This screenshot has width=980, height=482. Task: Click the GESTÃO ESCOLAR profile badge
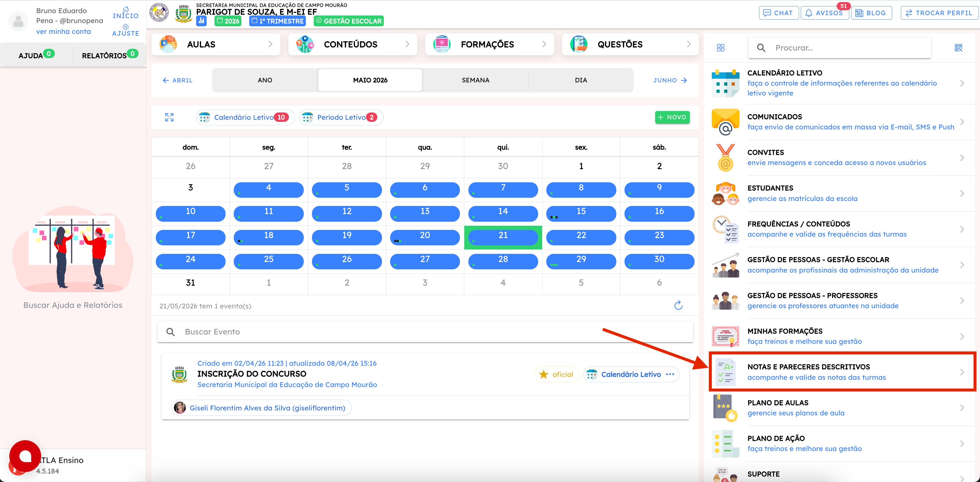pyautogui.click(x=348, y=21)
